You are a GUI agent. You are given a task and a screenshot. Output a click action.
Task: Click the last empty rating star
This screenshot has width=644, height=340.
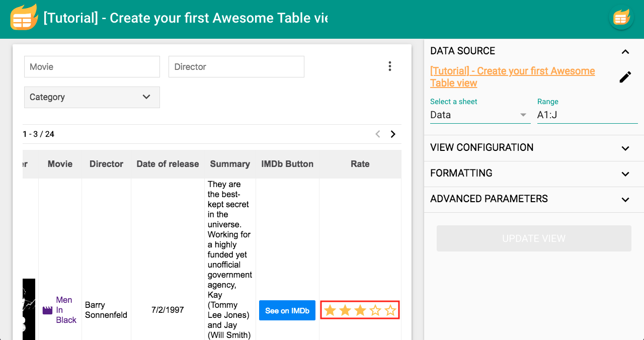point(390,310)
